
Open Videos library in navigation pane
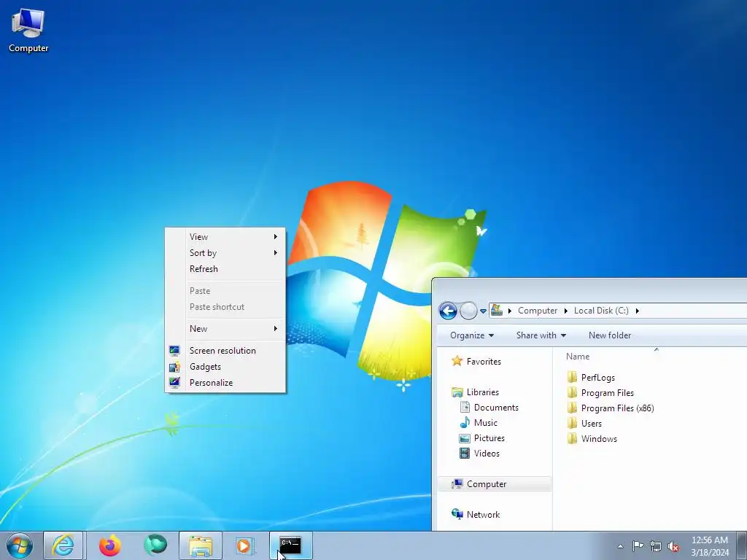pyautogui.click(x=487, y=454)
